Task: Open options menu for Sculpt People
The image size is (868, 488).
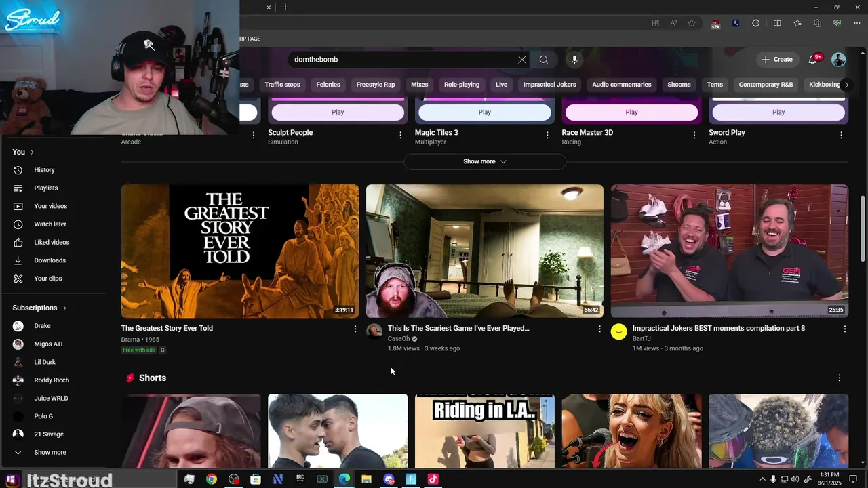Action: [400, 136]
